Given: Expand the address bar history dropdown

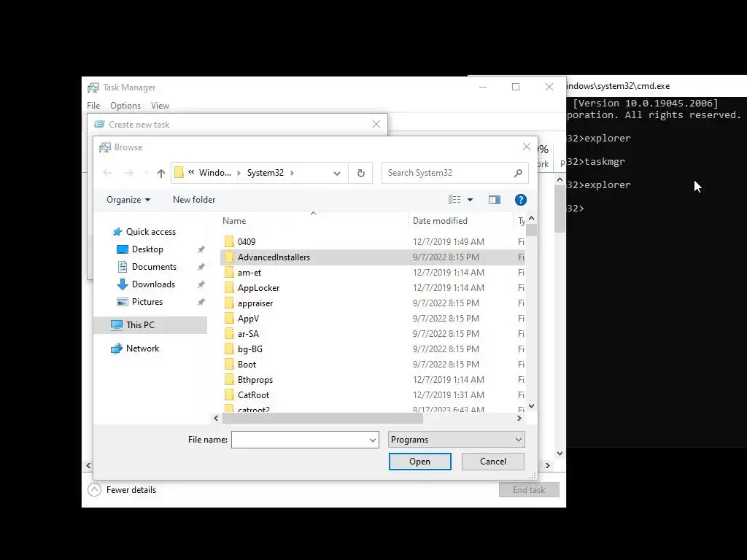Looking at the screenshot, I should click(x=337, y=173).
